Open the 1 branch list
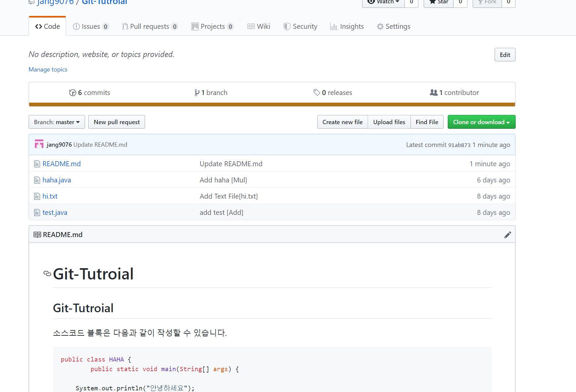 pos(211,93)
